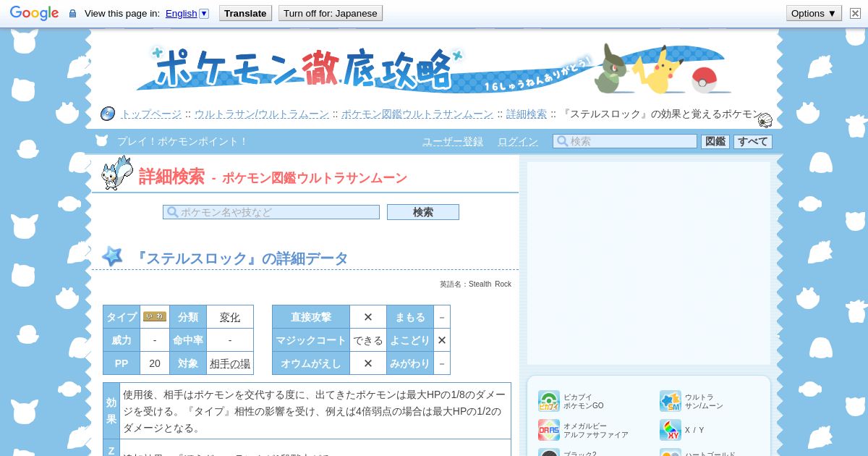Click the まもる header cell

click(410, 317)
